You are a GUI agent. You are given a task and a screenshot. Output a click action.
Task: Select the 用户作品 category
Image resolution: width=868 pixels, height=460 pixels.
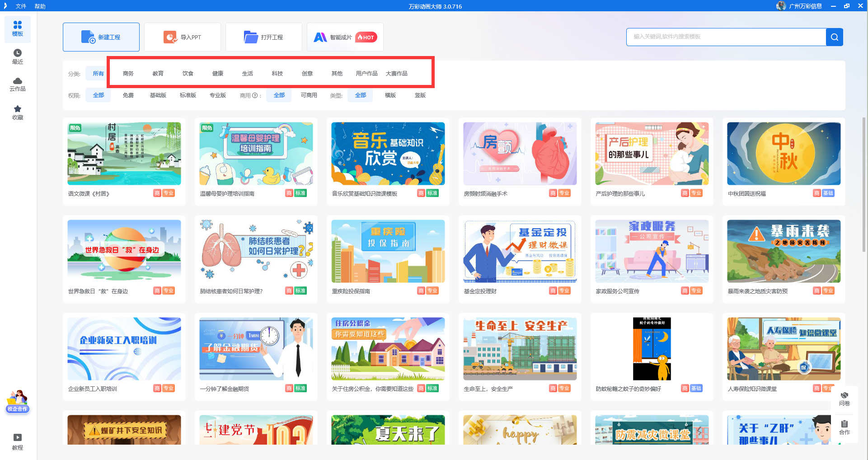tap(367, 73)
